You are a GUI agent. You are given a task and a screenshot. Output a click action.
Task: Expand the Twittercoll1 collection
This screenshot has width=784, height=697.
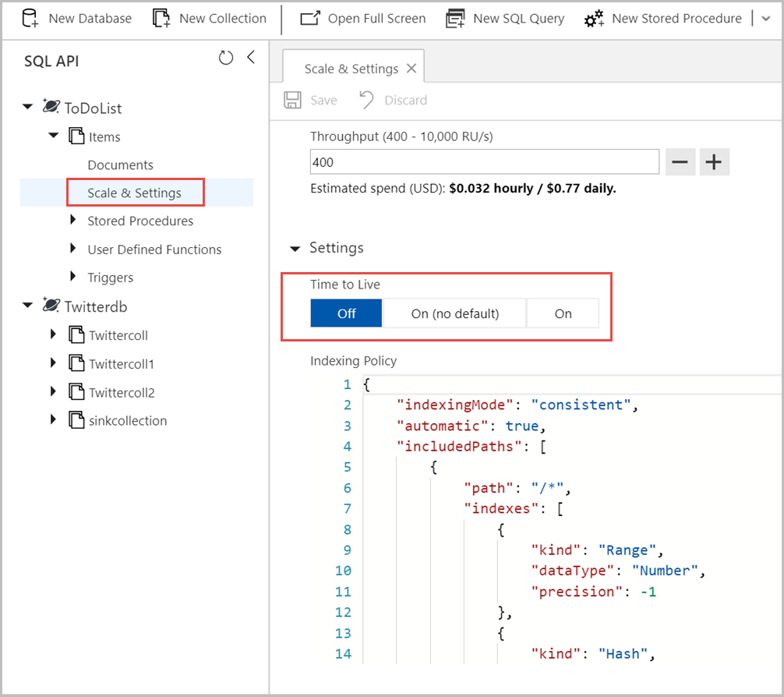click(54, 363)
